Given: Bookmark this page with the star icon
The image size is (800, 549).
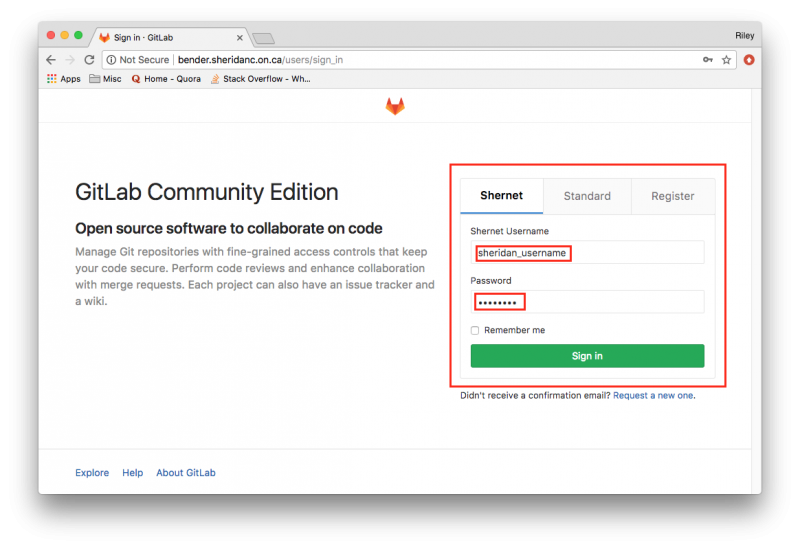Looking at the screenshot, I should click(726, 60).
